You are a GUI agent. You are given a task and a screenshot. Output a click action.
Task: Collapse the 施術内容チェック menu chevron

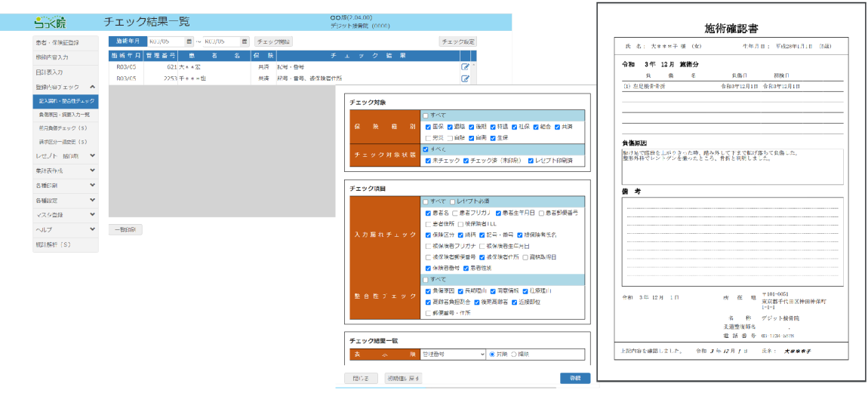pos(92,88)
